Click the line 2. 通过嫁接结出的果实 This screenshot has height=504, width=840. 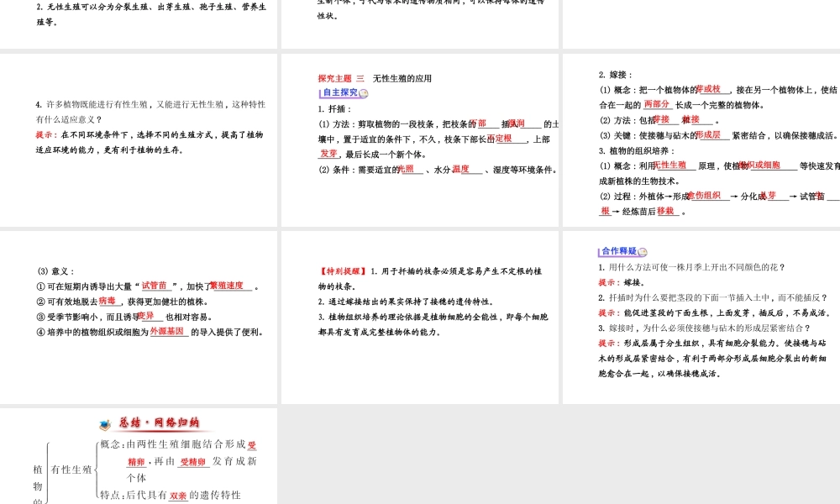click(406, 302)
